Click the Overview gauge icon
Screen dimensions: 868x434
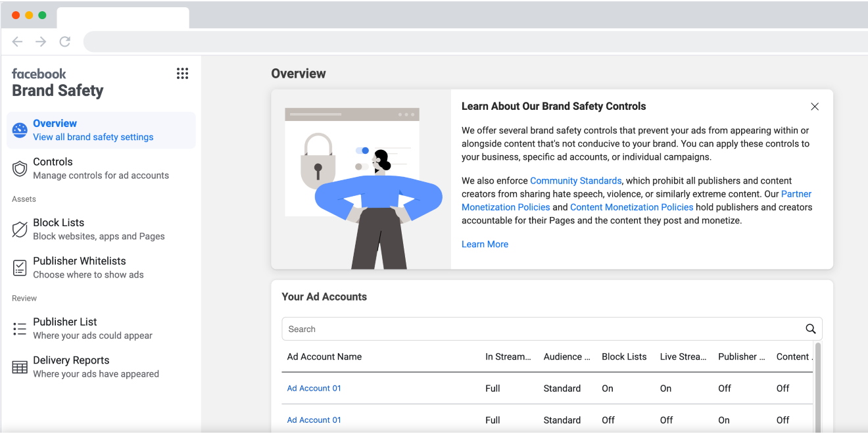click(20, 130)
